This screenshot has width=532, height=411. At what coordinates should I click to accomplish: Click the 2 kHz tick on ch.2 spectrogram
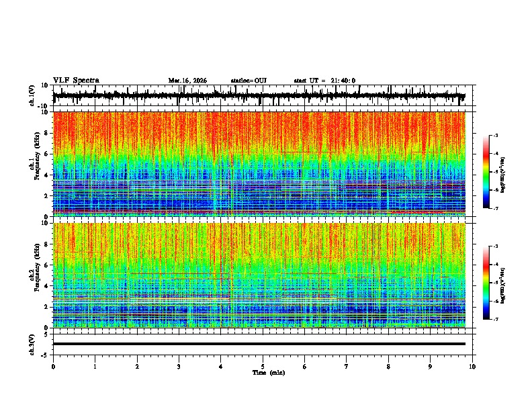(x=46, y=307)
